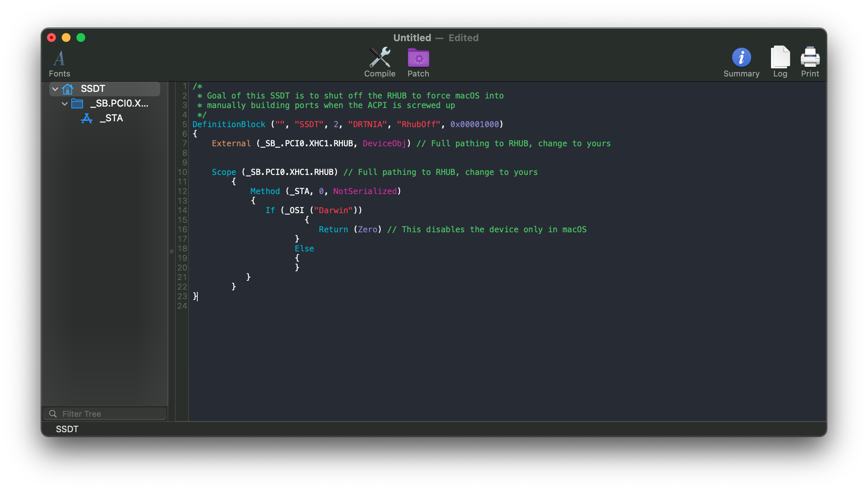Click the SSDT house icon in tree
This screenshot has width=868, height=491.
coord(68,89)
